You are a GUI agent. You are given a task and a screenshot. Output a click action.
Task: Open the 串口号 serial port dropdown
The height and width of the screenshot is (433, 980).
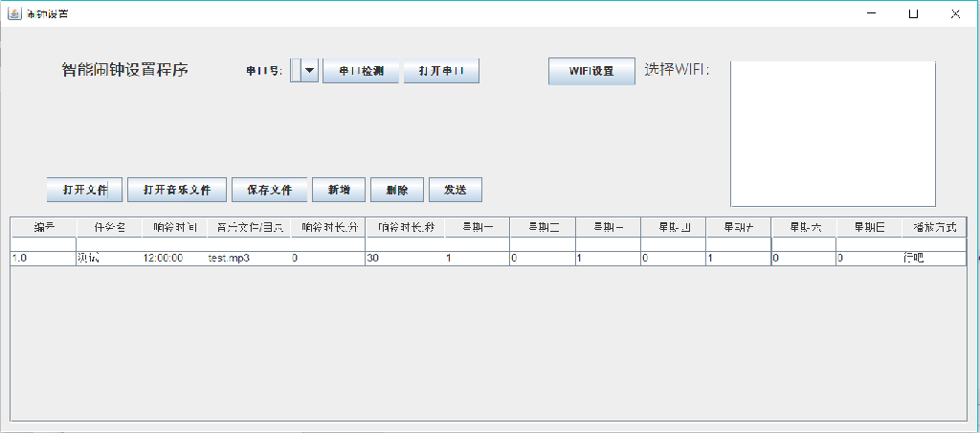(x=305, y=71)
